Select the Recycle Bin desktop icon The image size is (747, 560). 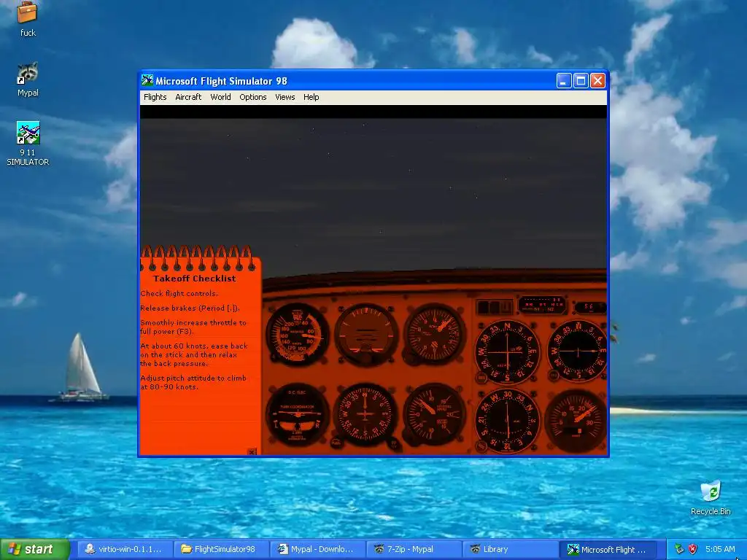pos(711,498)
